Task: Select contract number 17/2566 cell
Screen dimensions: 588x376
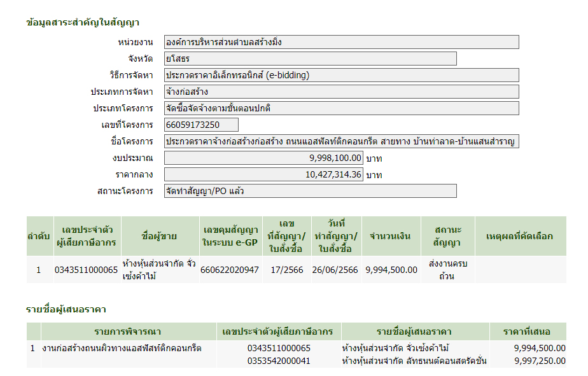Action: click(286, 270)
